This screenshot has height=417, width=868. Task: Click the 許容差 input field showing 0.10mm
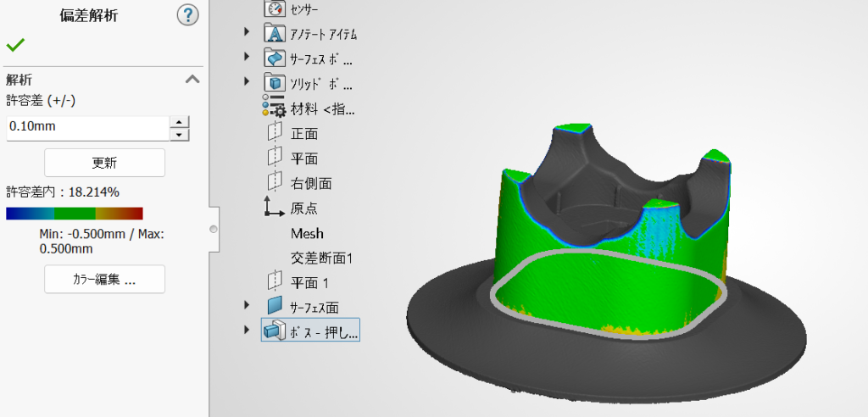87,128
